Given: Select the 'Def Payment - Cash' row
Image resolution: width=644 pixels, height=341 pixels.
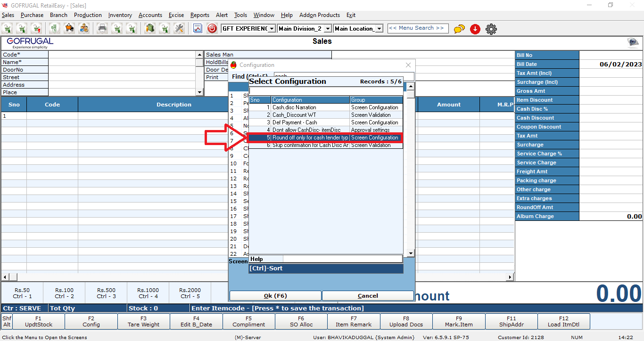Looking at the screenshot, I should coord(326,122).
